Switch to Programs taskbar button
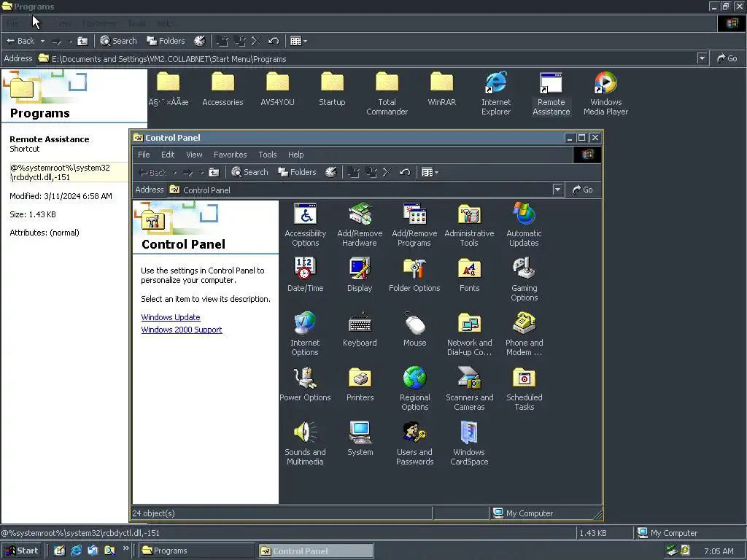This screenshot has width=747, height=560. [x=197, y=551]
